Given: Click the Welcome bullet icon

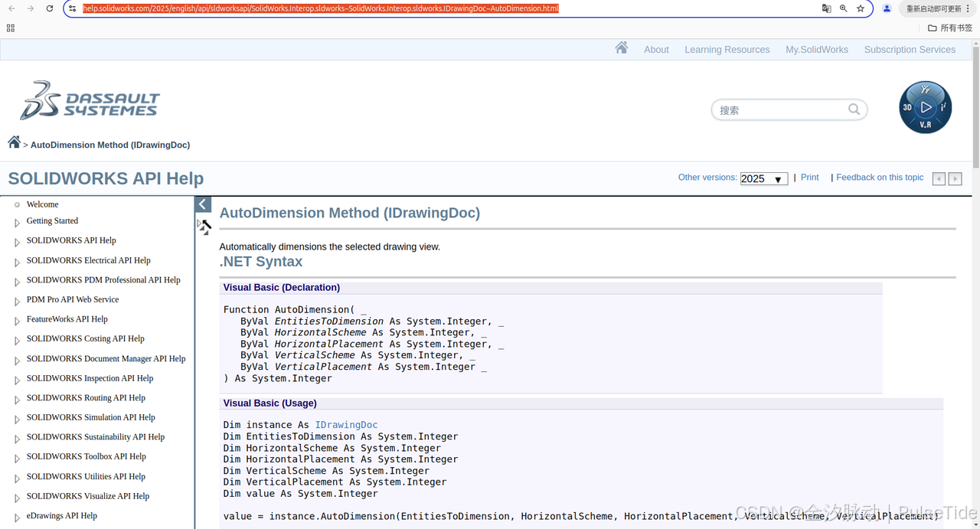Looking at the screenshot, I should pyautogui.click(x=17, y=204).
